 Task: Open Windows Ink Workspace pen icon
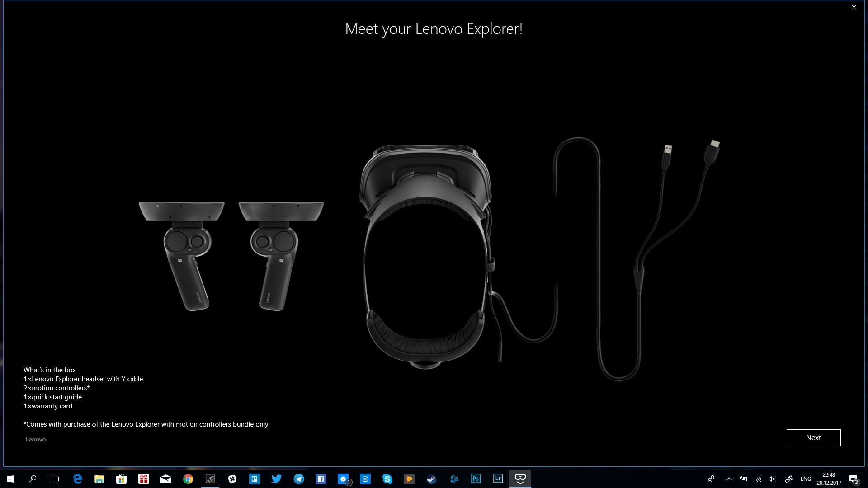pyautogui.click(x=788, y=479)
